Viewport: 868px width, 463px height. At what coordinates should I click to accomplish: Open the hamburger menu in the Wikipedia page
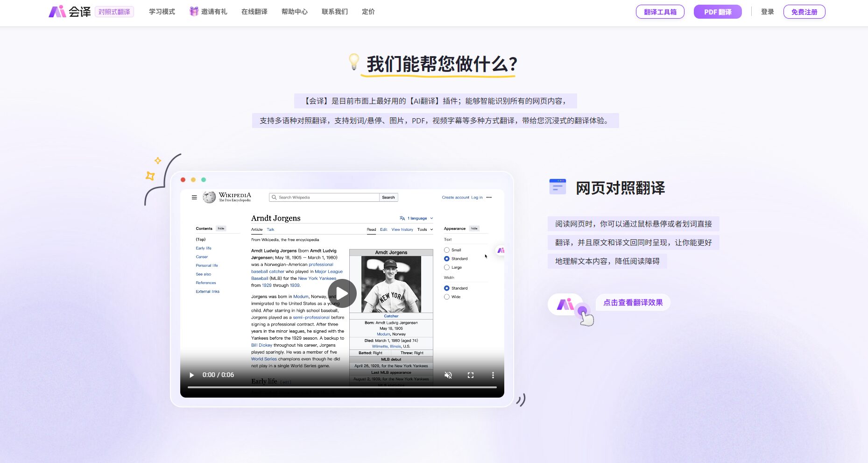194,197
